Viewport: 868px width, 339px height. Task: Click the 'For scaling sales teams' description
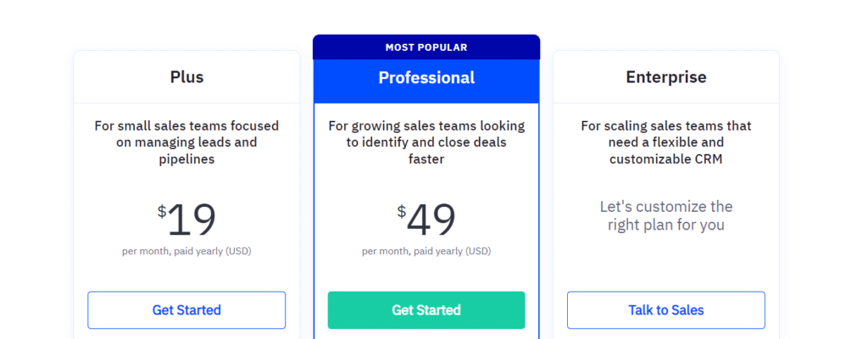point(666,142)
